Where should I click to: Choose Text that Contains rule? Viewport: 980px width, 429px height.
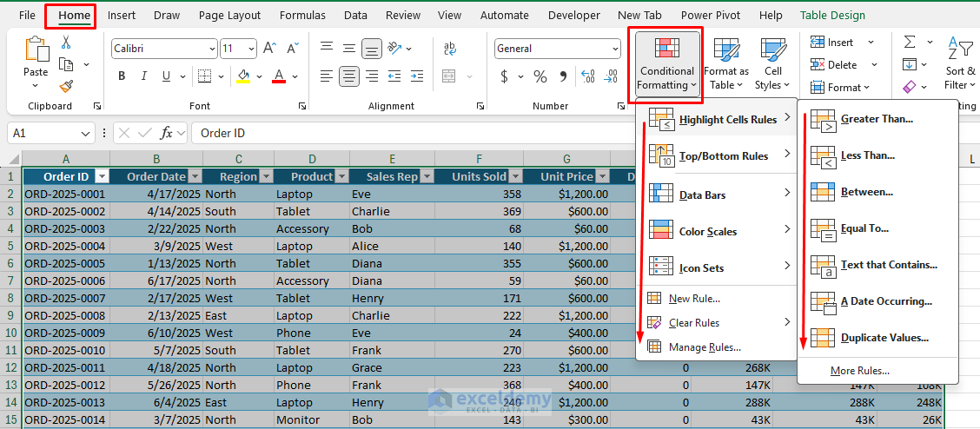tap(877, 265)
